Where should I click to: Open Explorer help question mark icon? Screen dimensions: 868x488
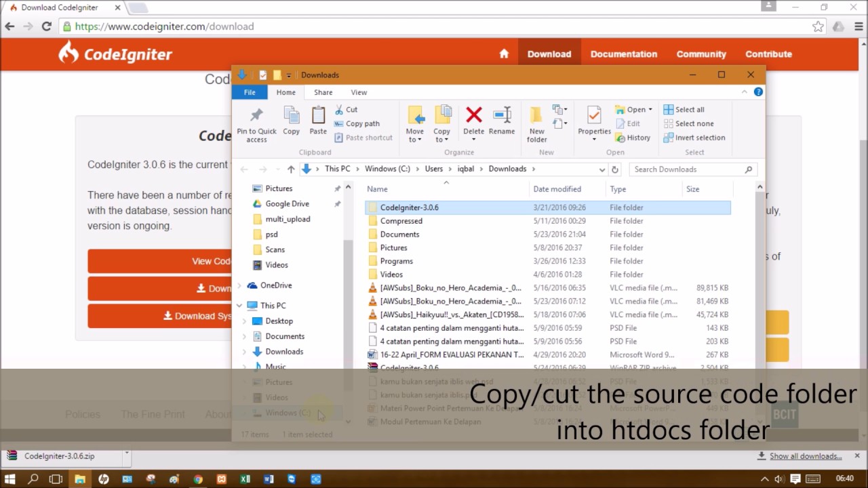point(758,92)
